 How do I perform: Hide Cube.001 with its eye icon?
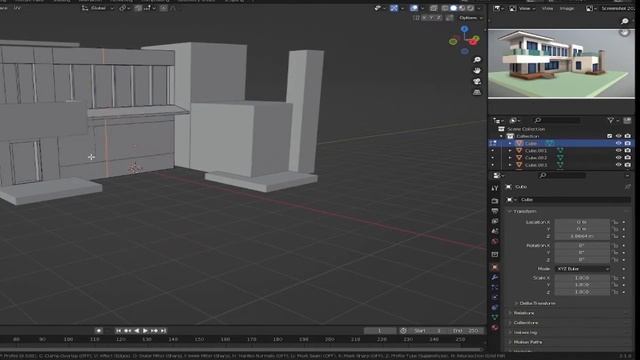click(619, 151)
